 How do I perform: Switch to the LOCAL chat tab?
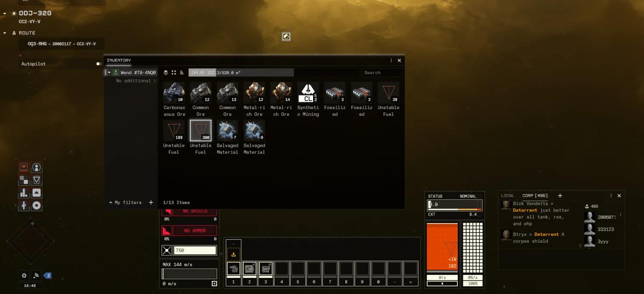click(x=507, y=196)
